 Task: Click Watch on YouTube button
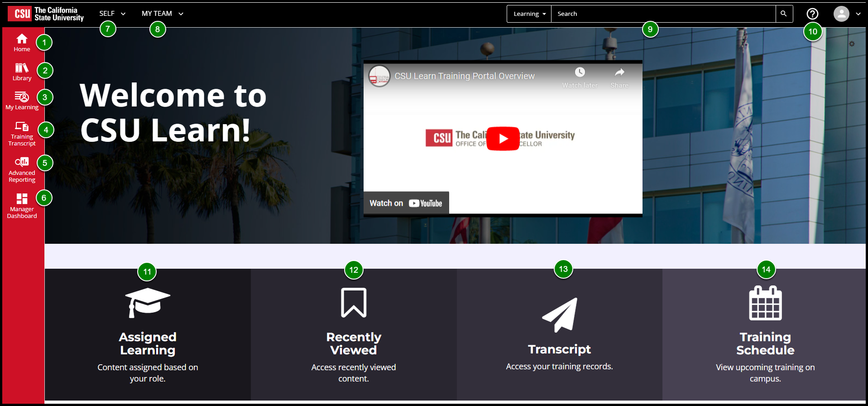(x=406, y=203)
